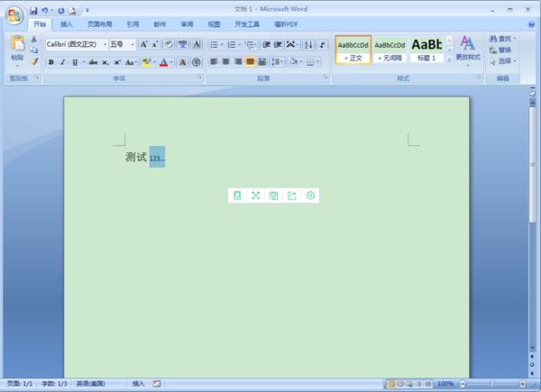The image size is (541, 392).
Task: Switch to the References (引用) tab
Action: [133, 24]
